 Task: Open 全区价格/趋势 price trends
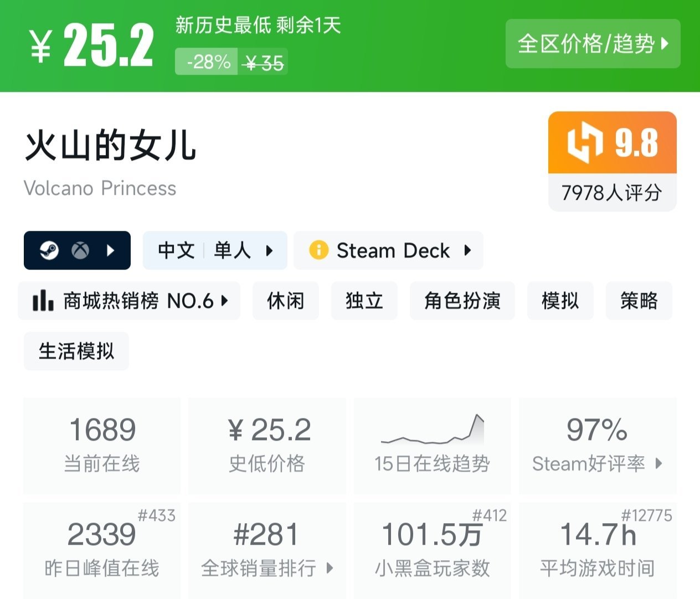pyautogui.click(x=593, y=44)
